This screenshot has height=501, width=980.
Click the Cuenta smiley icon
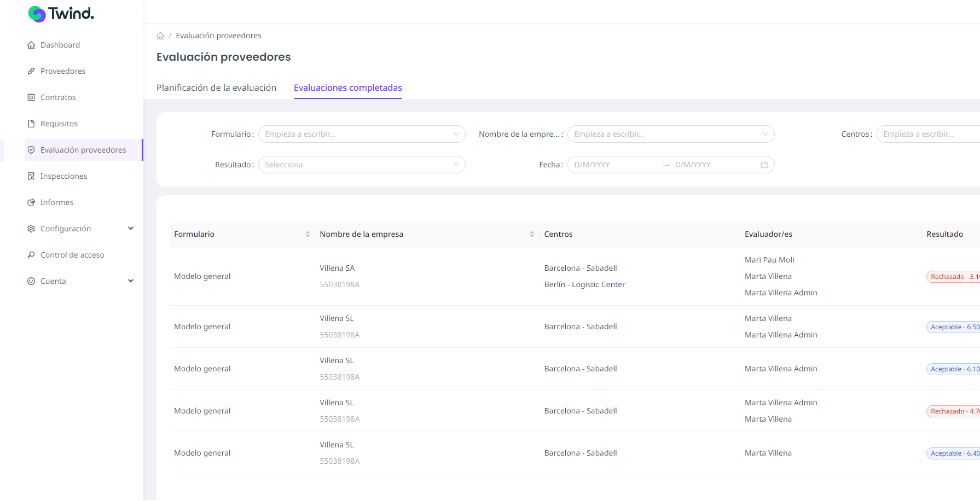(x=31, y=281)
